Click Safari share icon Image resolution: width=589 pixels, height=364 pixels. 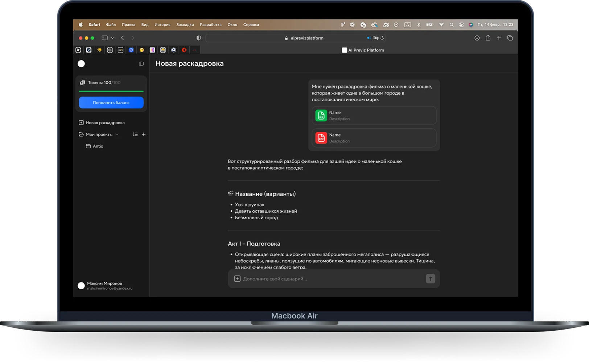tap(488, 38)
